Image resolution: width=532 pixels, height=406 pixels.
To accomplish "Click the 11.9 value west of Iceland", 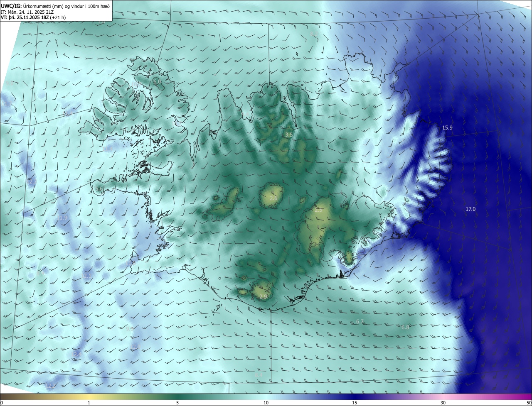I will coord(62,218).
